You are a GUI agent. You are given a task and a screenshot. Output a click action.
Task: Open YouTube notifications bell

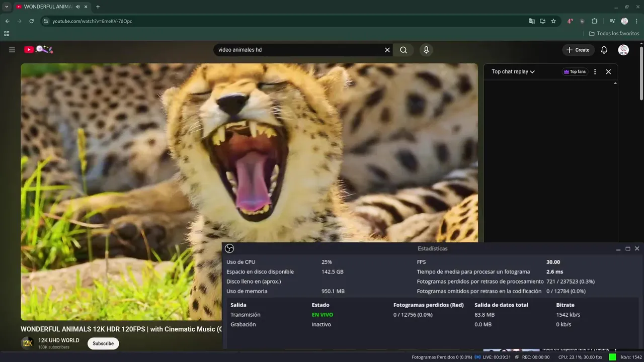[x=604, y=50]
